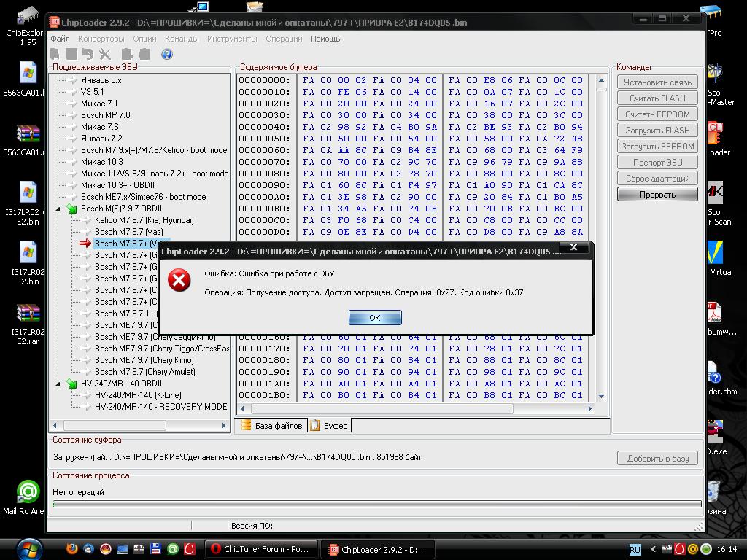
Task: Open the Mail.Ru Agent desktop icon
Action: point(26,494)
